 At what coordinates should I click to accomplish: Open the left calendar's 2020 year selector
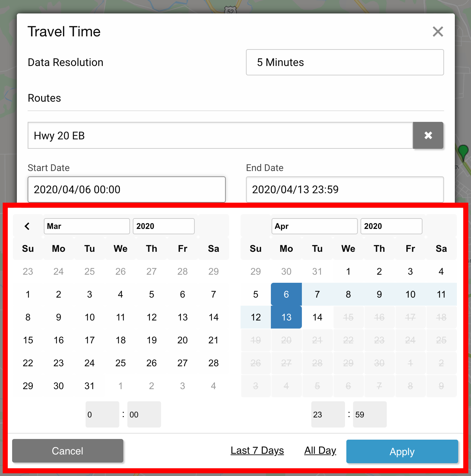(163, 226)
